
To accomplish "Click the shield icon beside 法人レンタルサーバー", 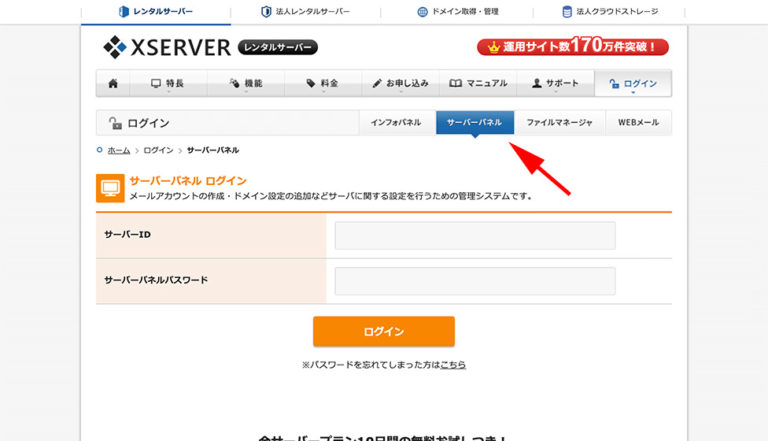I will point(266,12).
